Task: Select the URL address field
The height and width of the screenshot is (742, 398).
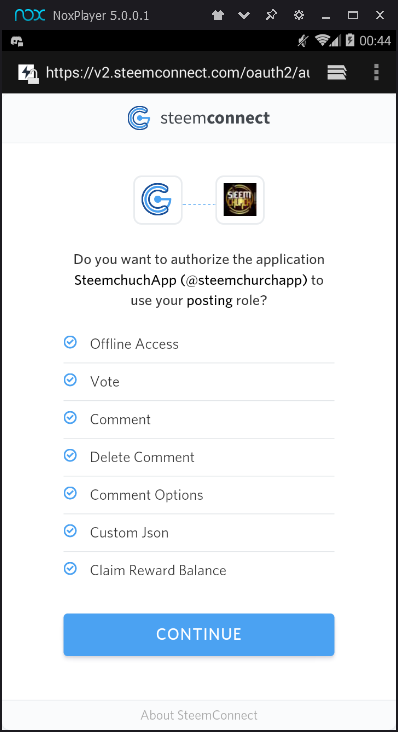Action: click(x=177, y=72)
